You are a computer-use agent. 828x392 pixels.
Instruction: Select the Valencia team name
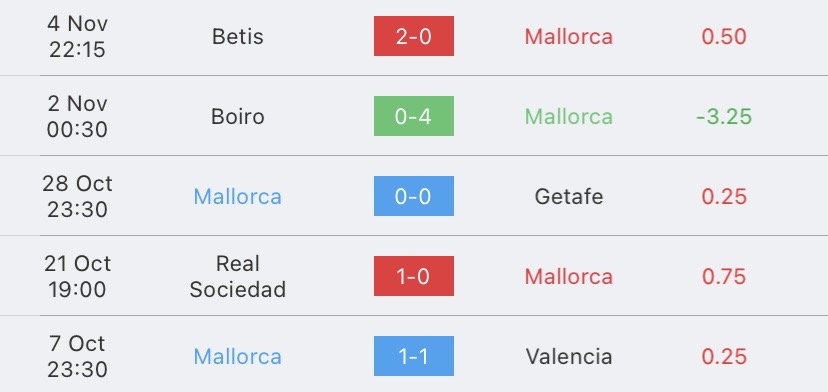(x=569, y=357)
